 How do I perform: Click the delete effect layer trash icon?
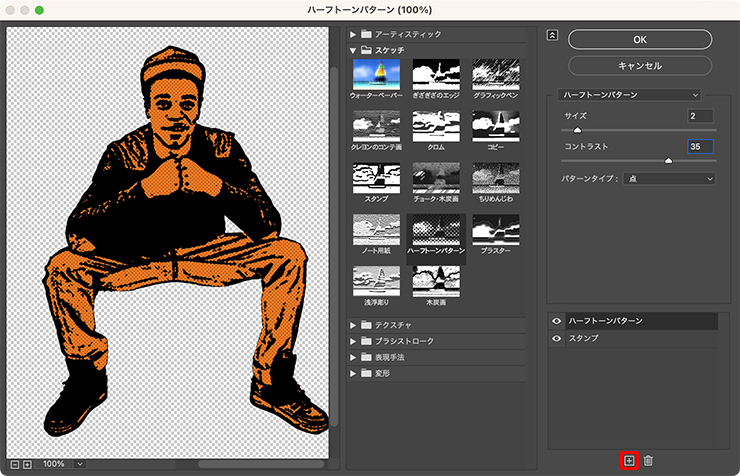coord(648,460)
